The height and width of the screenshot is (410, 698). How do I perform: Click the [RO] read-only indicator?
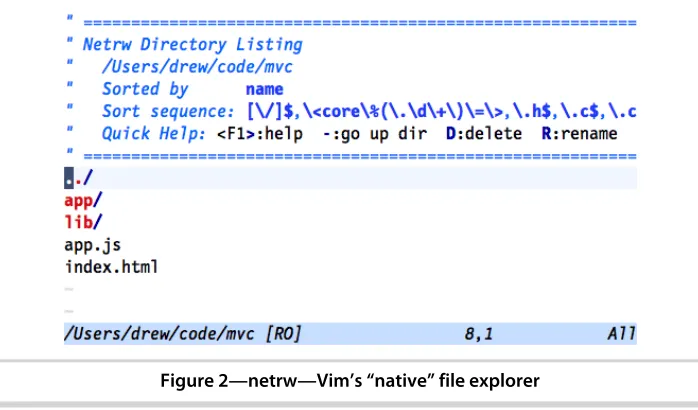coord(283,334)
